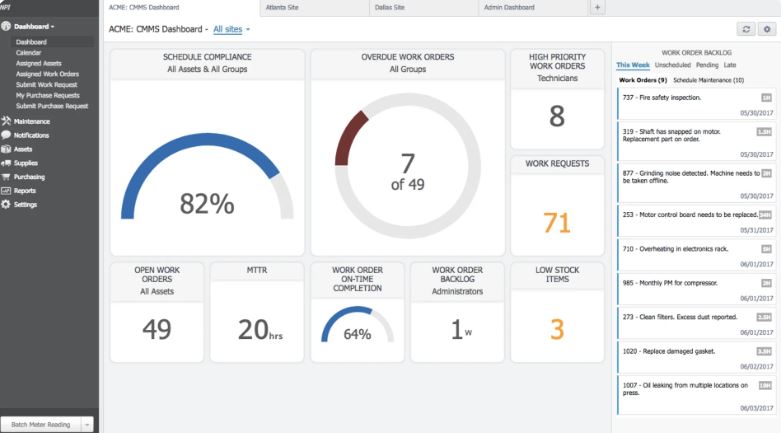Select Late backlog filter

(x=730, y=65)
